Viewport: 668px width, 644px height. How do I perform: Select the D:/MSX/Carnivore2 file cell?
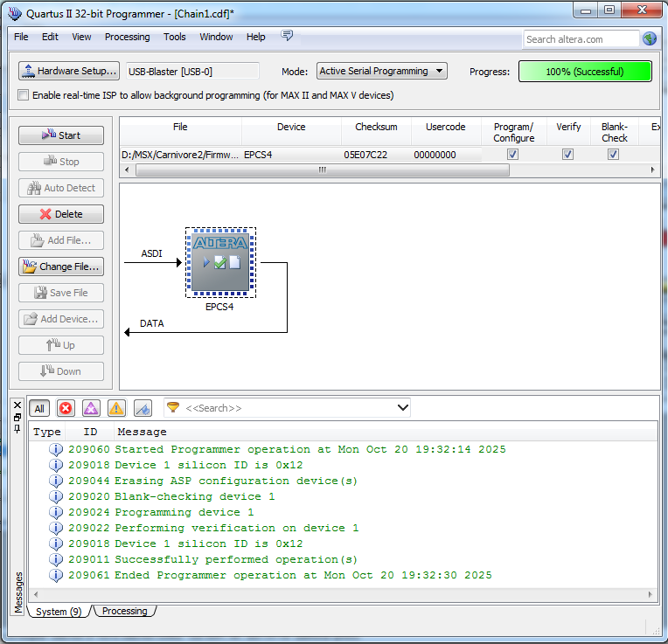[x=181, y=155]
